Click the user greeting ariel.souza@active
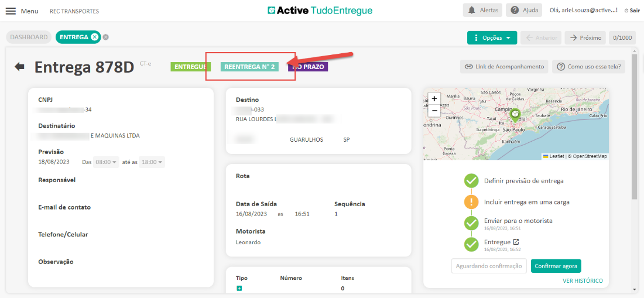644x298 pixels. click(x=584, y=11)
